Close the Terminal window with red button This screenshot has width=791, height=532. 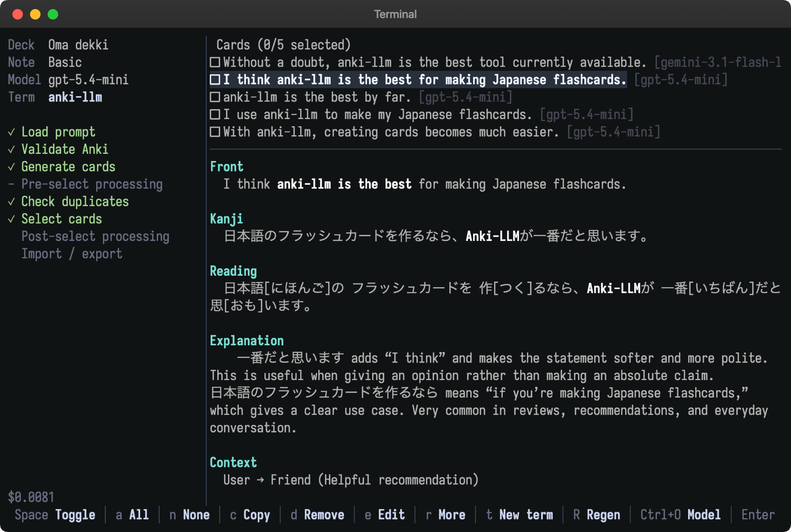tap(18, 14)
